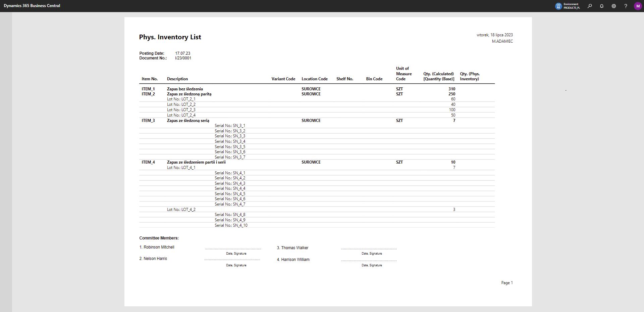Click the Shelf No. column header

coord(345,79)
